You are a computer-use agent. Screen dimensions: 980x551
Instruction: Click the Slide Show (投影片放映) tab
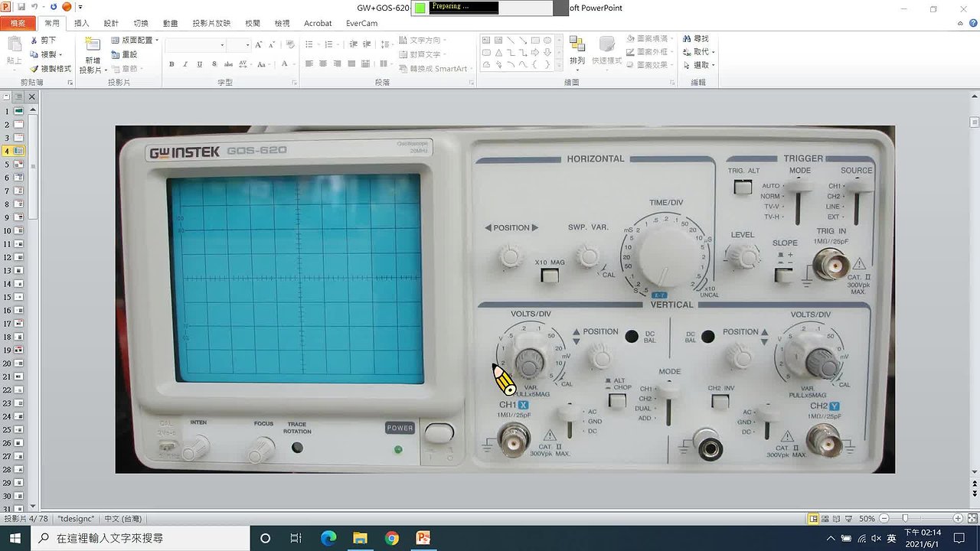point(211,24)
